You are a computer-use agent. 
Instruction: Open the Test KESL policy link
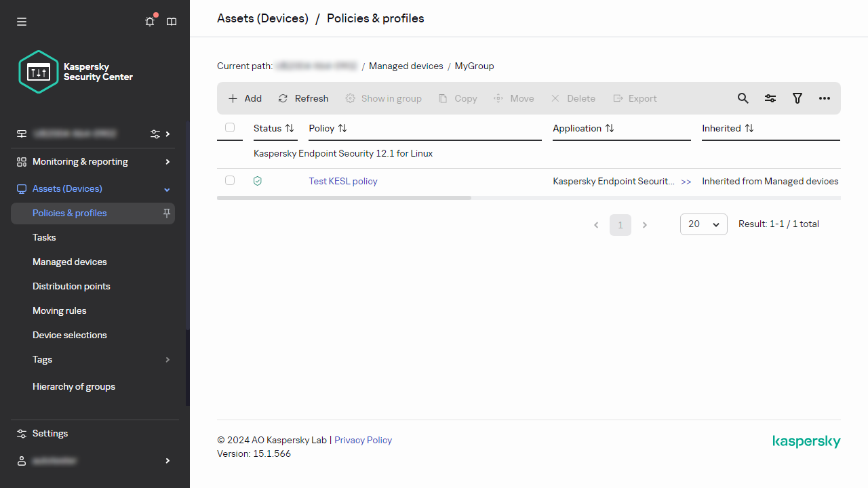point(343,181)
